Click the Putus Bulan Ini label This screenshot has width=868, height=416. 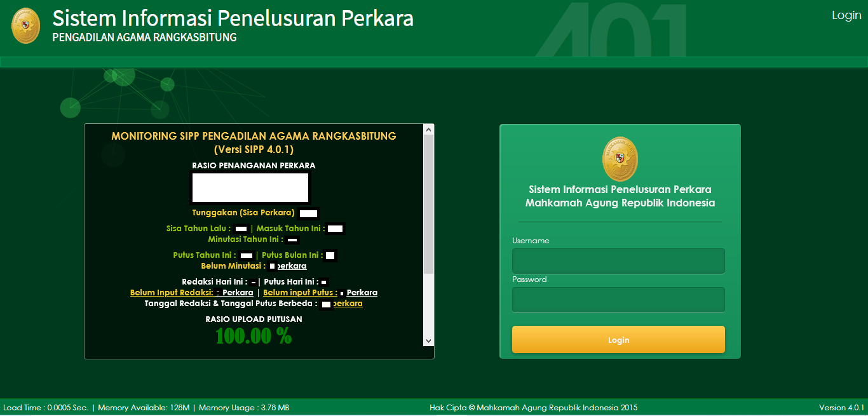[x=292, y=255]
